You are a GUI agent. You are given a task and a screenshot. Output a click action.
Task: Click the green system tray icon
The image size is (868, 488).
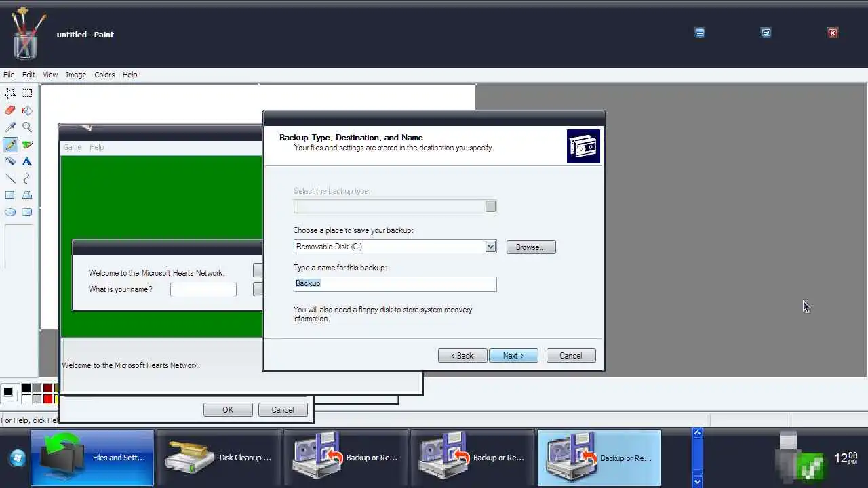pyautogui.click(x=812, y=466)
